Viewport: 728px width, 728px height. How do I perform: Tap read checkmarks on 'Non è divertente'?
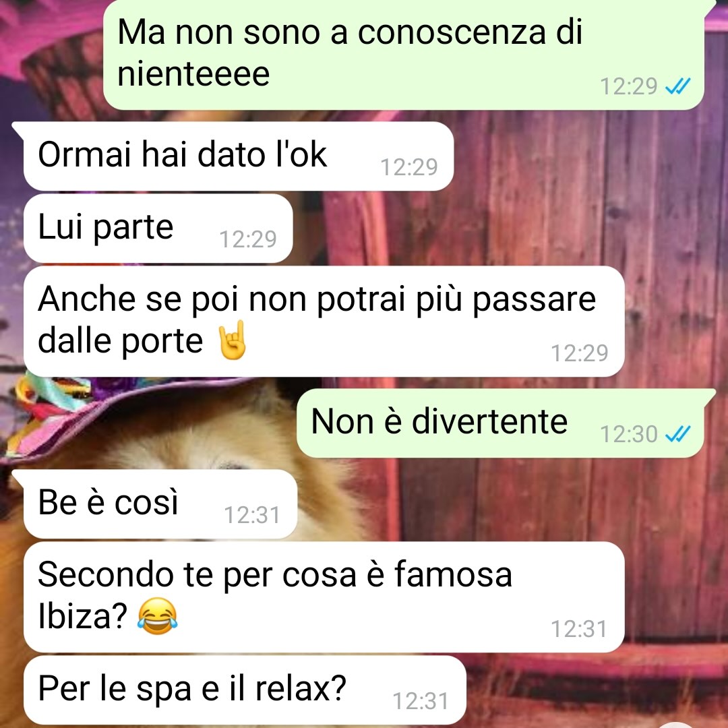[678, 433]
